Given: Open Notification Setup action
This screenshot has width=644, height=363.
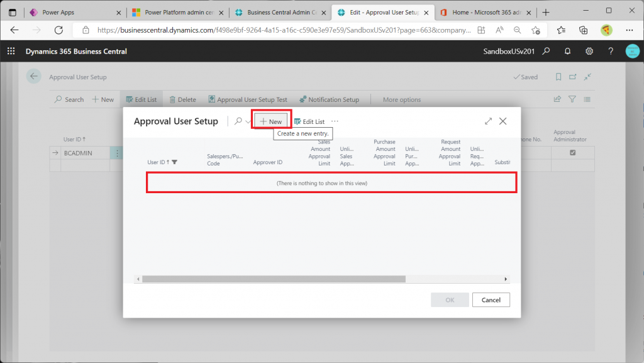Looking at the screenshot, I should click(329, 99).
